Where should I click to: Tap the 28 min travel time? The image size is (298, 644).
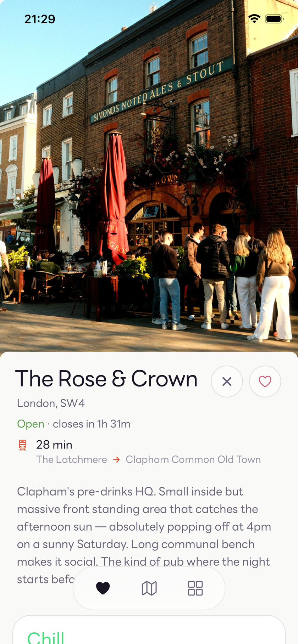click(54, 445)
